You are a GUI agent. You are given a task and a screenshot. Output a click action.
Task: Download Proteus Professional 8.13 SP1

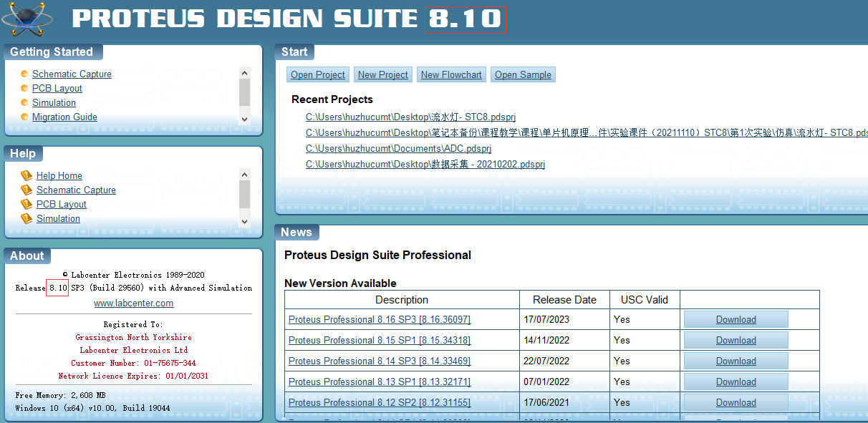pyautogui.click(x=736, y=381)
